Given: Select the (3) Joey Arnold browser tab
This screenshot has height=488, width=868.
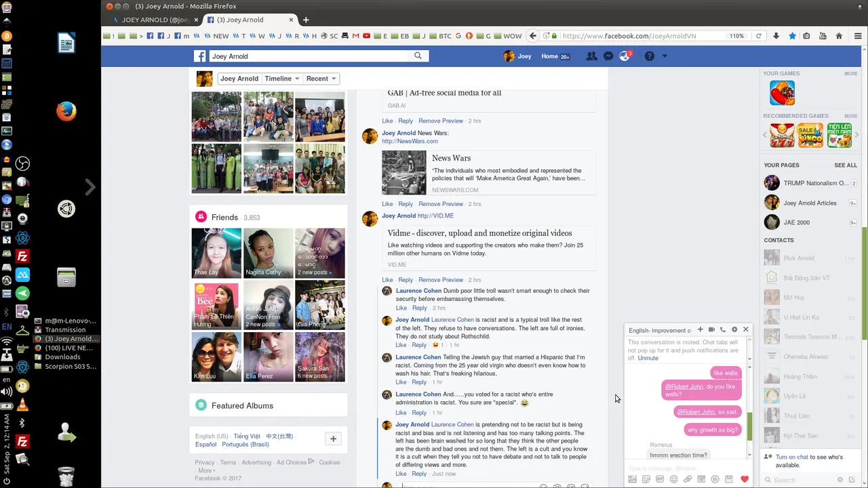Looking at the screenshot, I should point(250,20).
